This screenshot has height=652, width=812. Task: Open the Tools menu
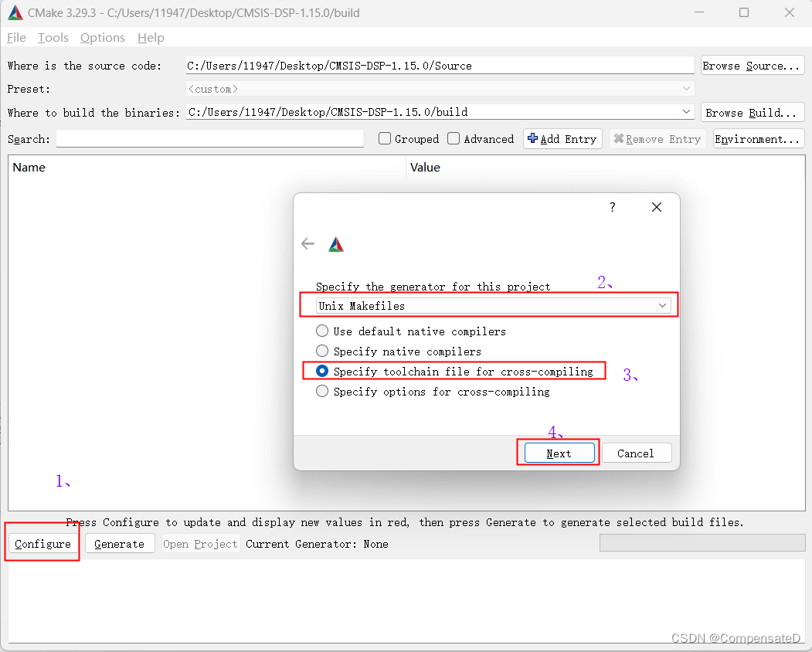click(x=53, y=37)
